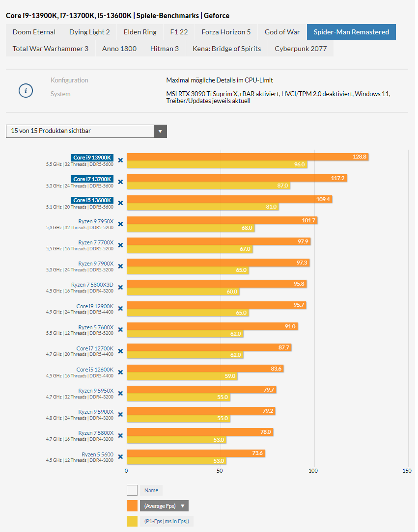This screenshot has height=532, width=418.
Task: Remove Ryzen 7 5800X3D with its X icon
Action: (x=120, y=288)
